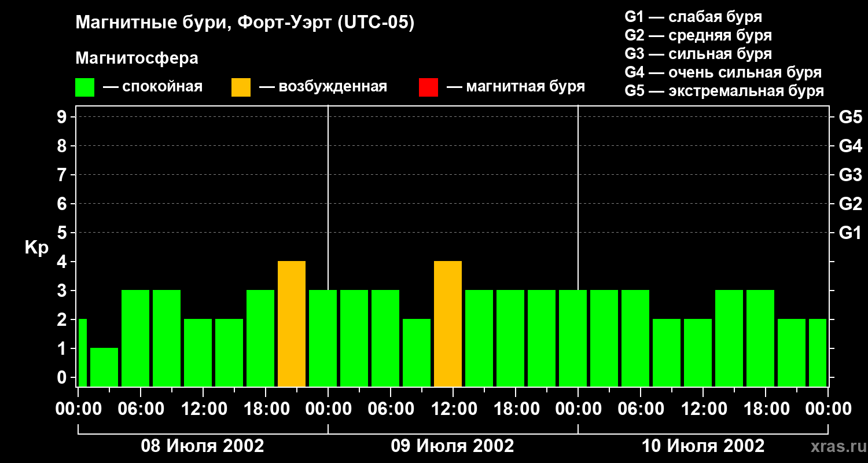Click the '09 Июля 2002' date label
The height and width of the screenshot is (463, 868).
[x=453, y=446]
